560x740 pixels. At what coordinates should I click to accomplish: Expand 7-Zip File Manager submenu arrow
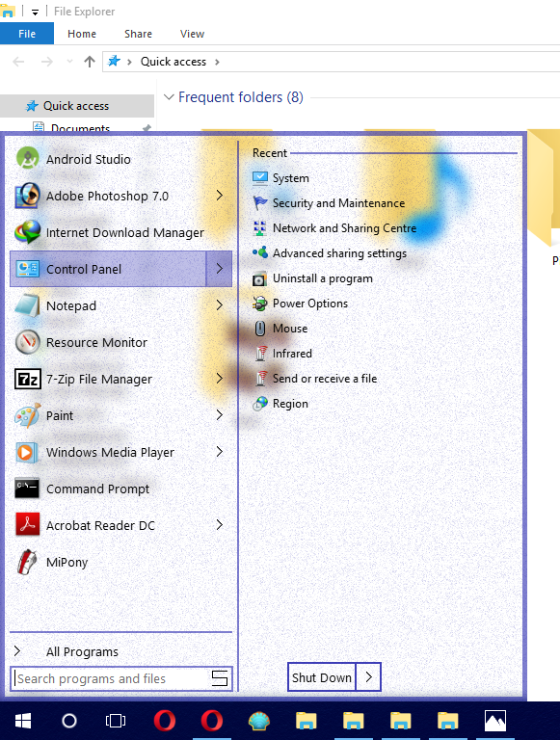click(x=220, y=378)
